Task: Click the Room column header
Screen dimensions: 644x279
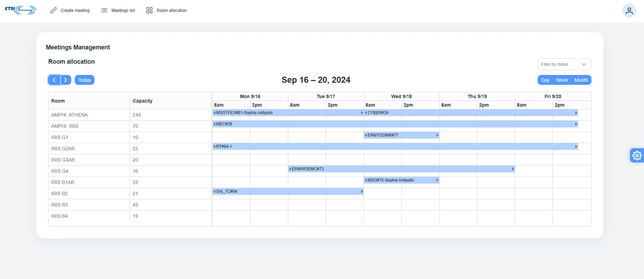Action: (x=89, y=101)
